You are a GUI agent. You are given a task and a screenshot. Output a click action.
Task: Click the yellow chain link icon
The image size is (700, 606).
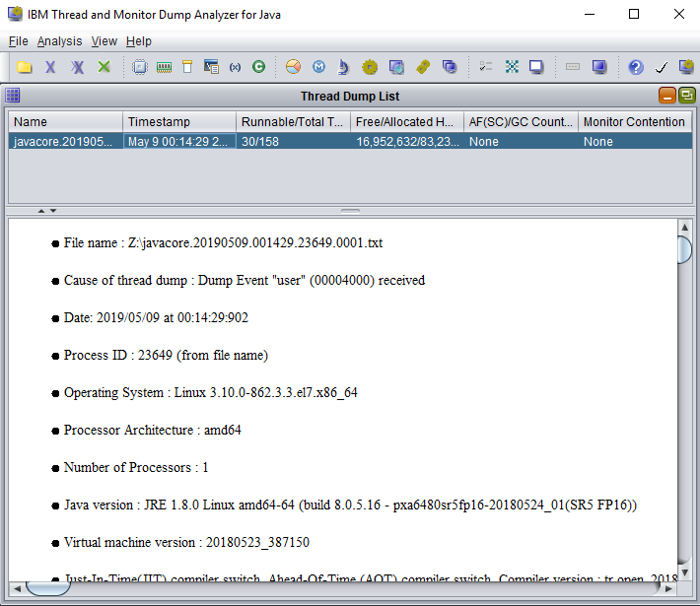423,67
